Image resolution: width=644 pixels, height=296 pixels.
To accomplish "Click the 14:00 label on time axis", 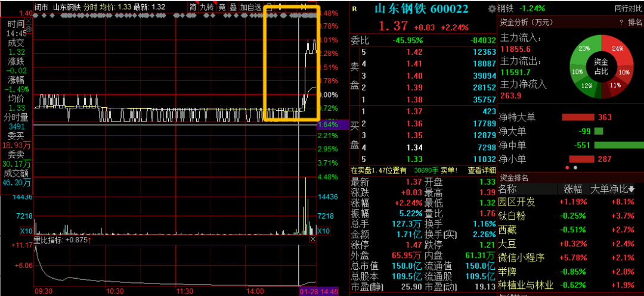I will coord(255,291).
